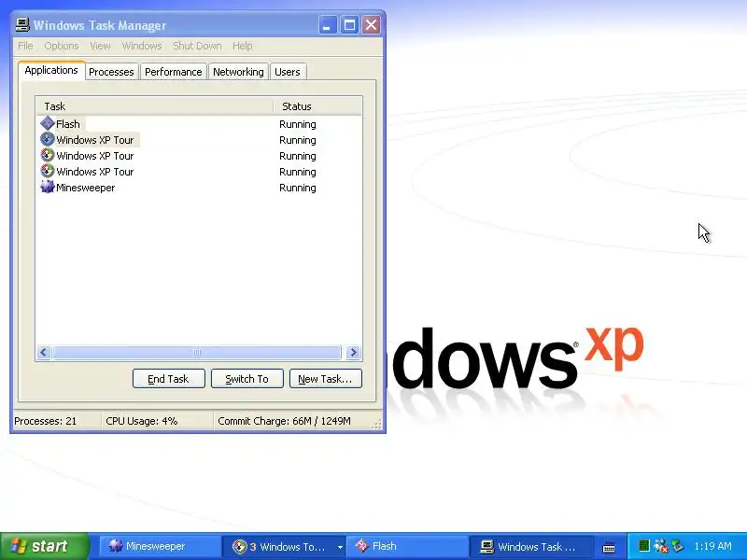Image resolution: width=747 pixels, height=560 pixels.
Task: Click the New Task... button
Action: click(x=325, y=379)
